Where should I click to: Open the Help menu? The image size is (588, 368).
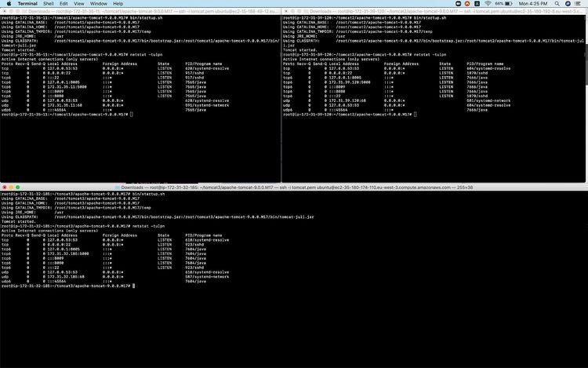click(118, 3)
